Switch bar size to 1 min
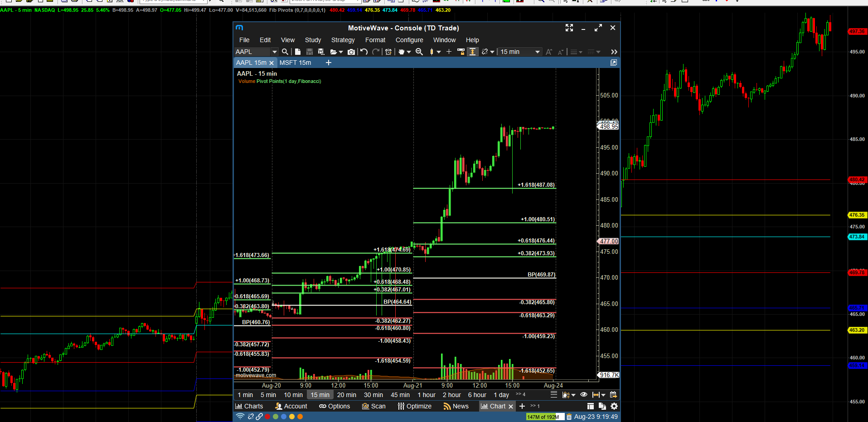868x422 pixels. point(245,395)
